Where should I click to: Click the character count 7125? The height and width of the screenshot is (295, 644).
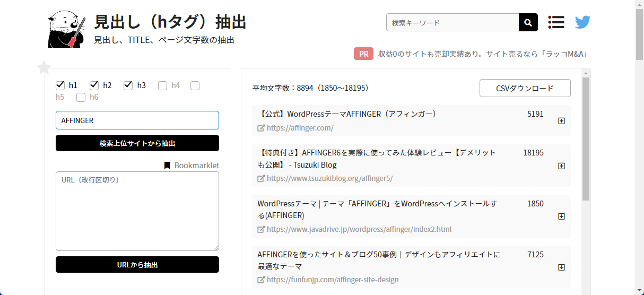[535, 254]
